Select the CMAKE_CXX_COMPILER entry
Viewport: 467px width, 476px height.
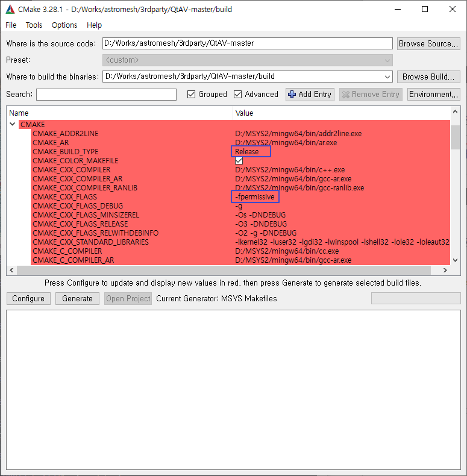[71, 170]
